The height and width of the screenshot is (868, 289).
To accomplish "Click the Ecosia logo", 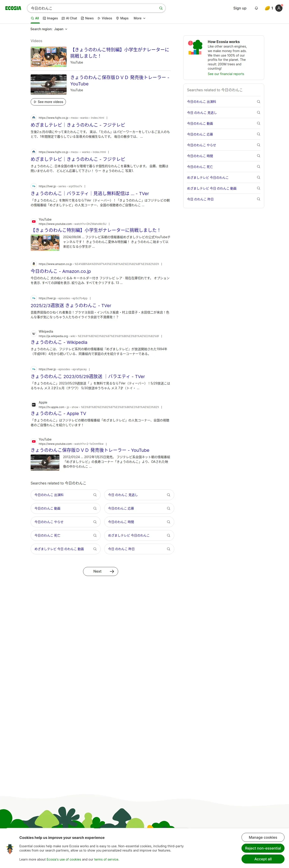I will click(x=13, y=8).
